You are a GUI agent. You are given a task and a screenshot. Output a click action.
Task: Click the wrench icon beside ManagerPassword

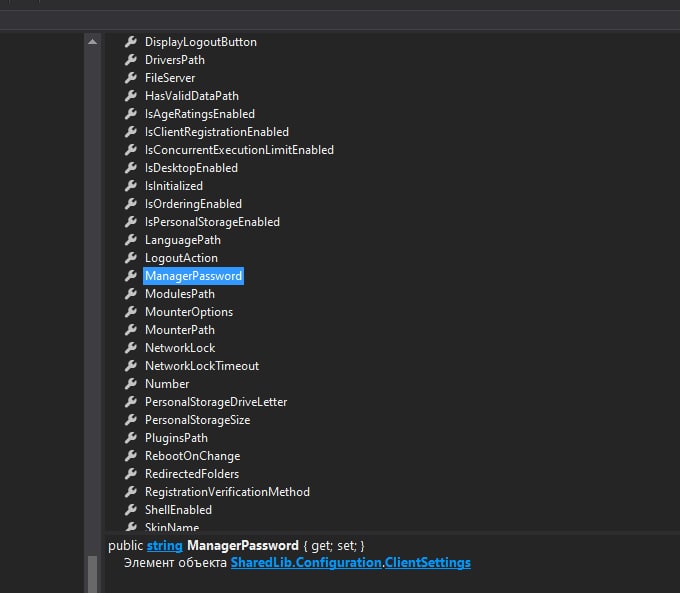pyautogui.click(x=131, y=276)
